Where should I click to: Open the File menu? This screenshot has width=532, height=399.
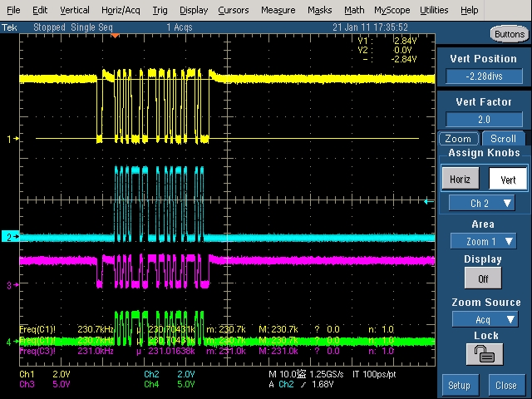click(x=13, y=10)
